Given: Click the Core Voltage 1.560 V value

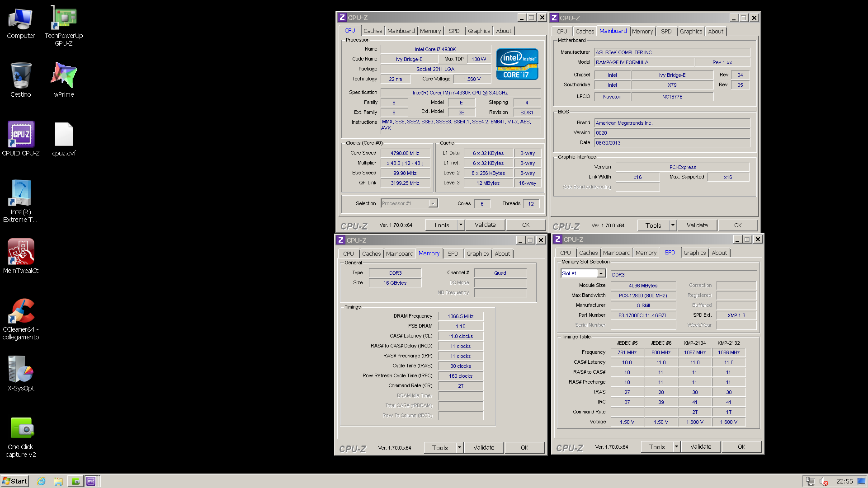Looking at the screenshot, I should [472, 79].
